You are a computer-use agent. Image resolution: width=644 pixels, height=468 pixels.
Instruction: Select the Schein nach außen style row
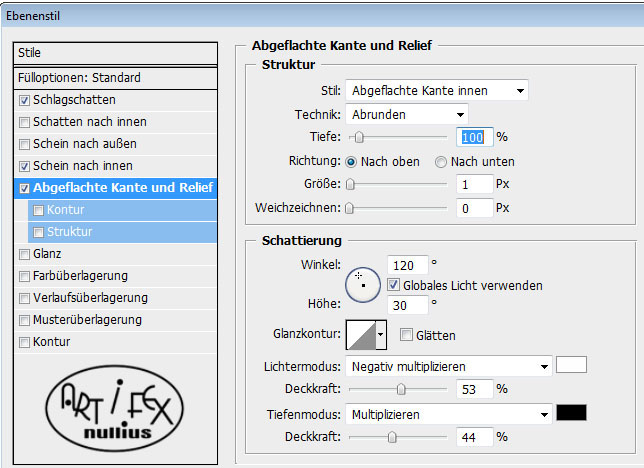(x=115, y=144)
